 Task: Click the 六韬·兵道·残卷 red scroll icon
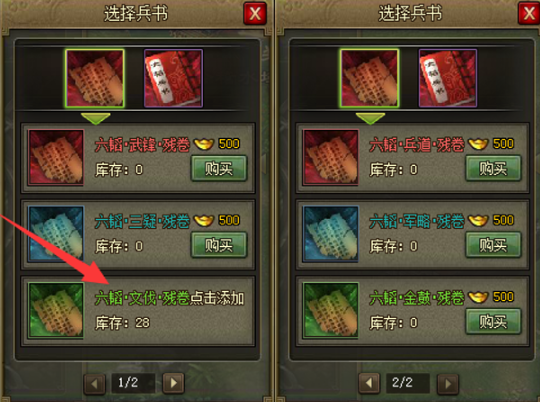point(331,157)
